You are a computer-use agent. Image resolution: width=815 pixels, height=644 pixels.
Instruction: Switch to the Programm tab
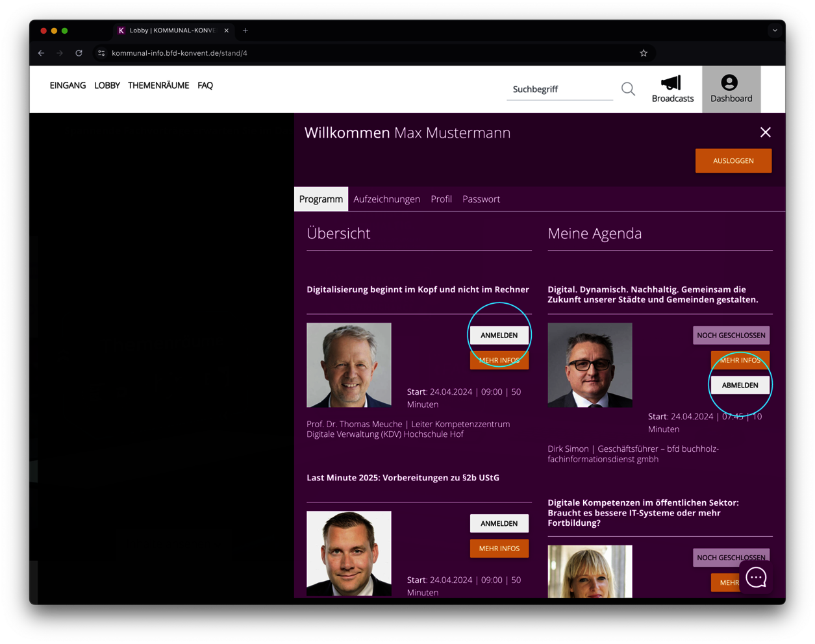click(x=321, y=199)
